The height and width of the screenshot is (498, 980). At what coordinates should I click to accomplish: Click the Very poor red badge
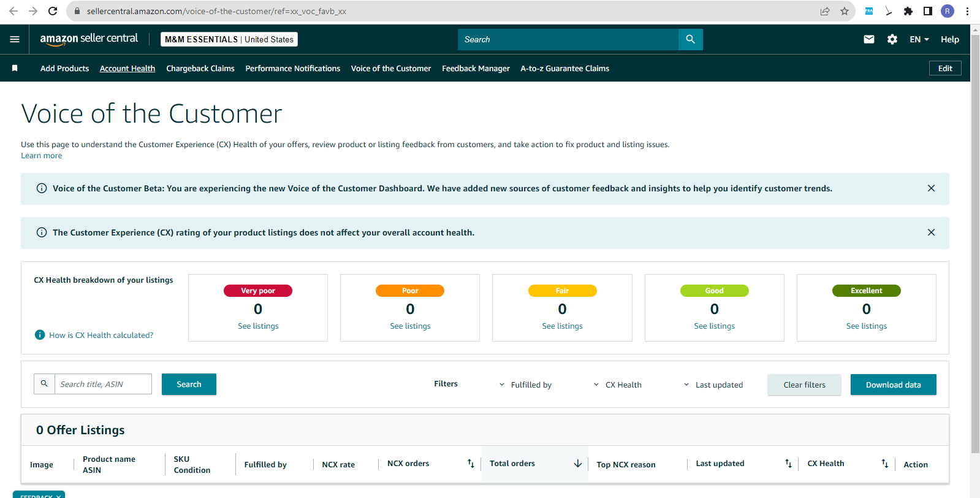click(258, 291)
